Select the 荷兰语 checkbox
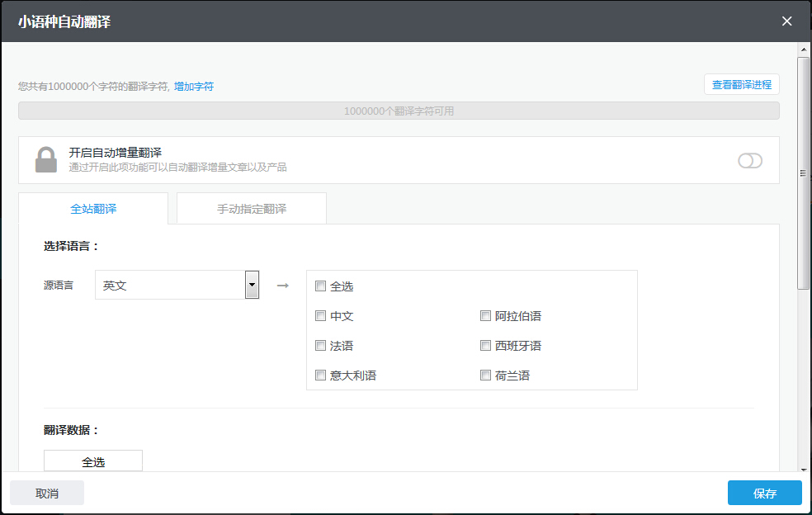812x515 pixels. coord(486,376)
